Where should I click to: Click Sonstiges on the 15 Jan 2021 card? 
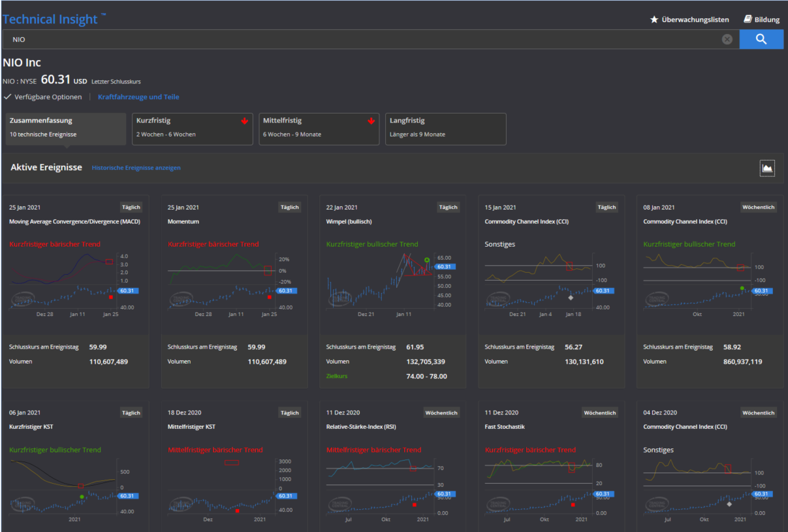pos(500,244)
